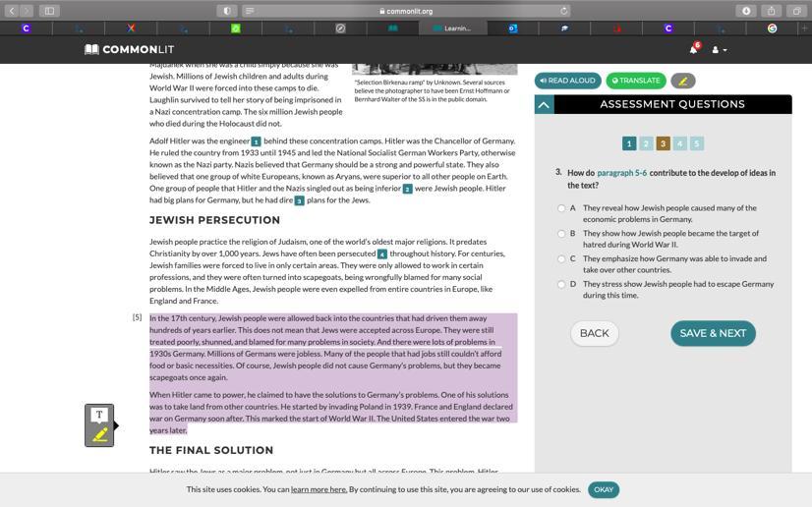The image size is (812, 507).
Task: Click the [5] paragraph number marker
Action: [x=137, y=317]
